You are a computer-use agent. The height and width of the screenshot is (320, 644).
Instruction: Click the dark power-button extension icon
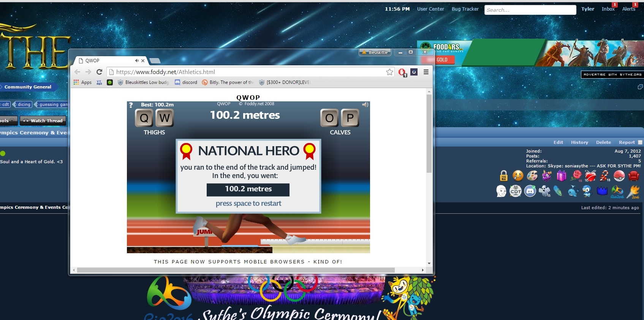[x=414, y=72]
